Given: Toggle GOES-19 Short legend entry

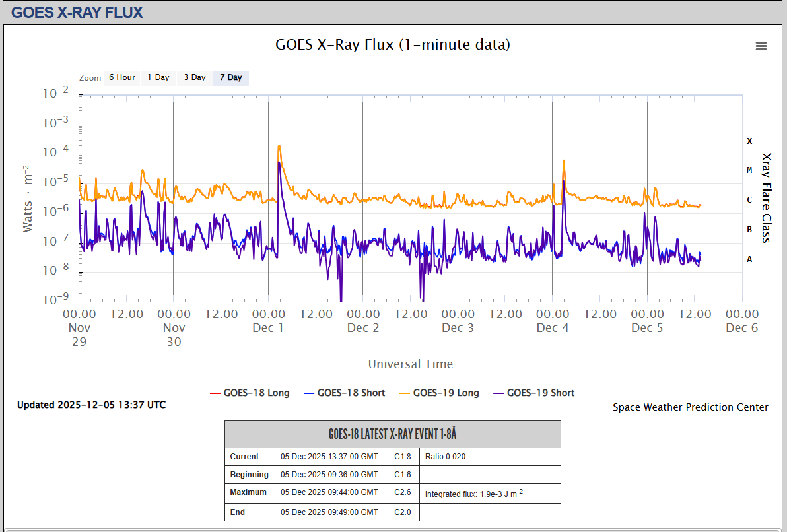Looking at the screenshot, I should click(540, 393).
